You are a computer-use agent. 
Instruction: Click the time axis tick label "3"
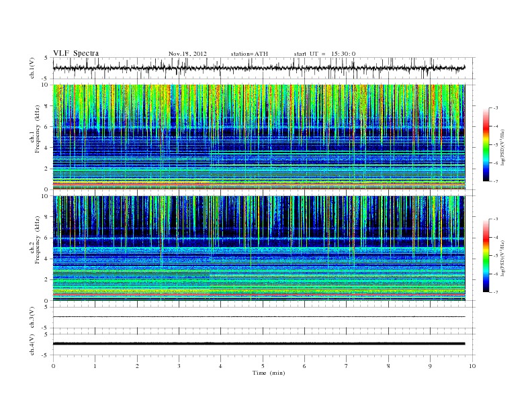point(179,366)
